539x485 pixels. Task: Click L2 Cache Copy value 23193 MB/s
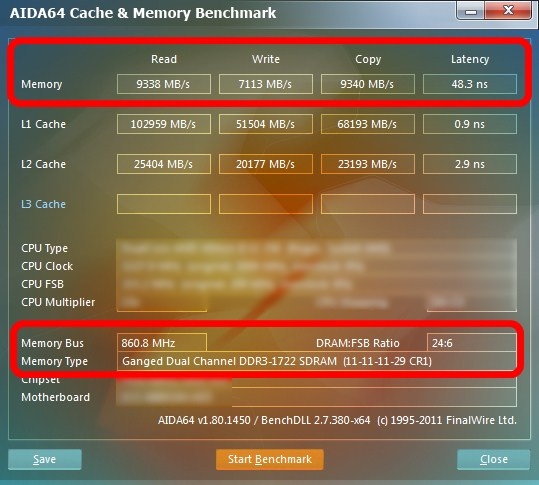coord(367,164)
